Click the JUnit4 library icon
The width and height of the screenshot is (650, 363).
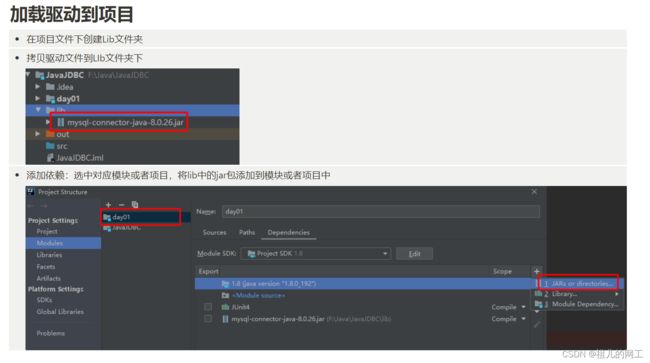point(225,307)
